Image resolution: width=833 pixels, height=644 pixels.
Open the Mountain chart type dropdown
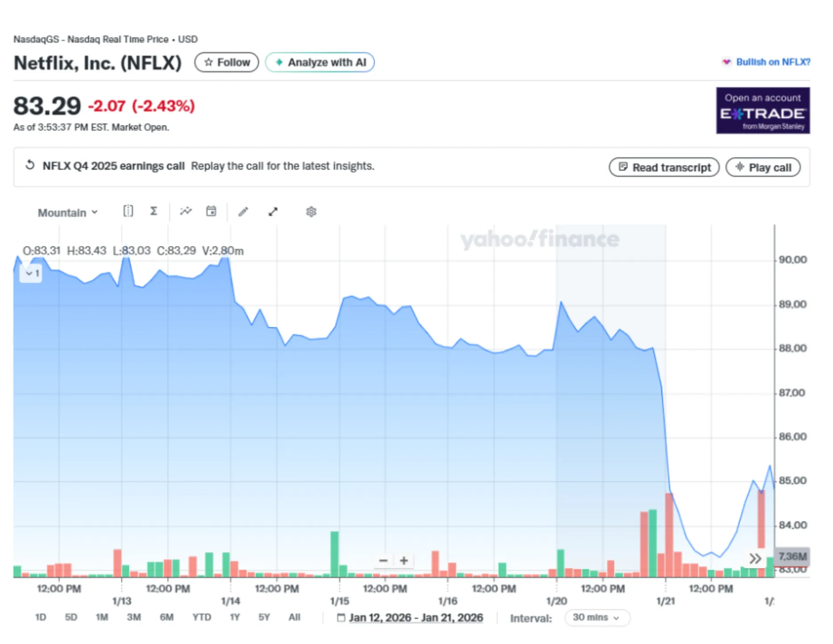coord(68,213)
